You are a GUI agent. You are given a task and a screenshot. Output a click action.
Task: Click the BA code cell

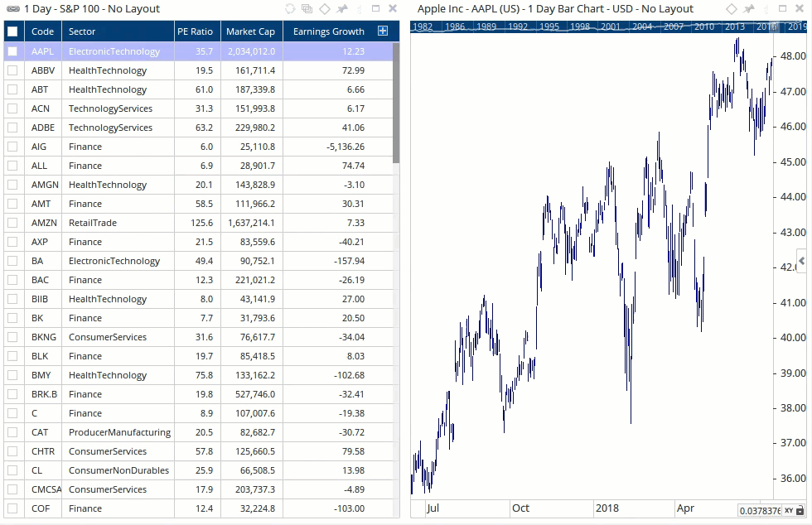click(x=43, y=261)
